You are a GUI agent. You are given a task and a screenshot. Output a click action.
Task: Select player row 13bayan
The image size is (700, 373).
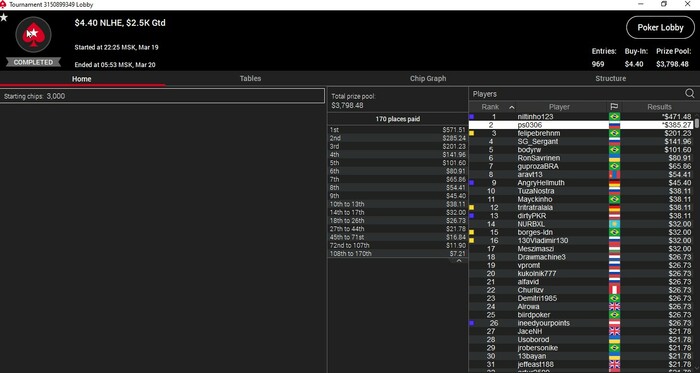tap(582, 356)
